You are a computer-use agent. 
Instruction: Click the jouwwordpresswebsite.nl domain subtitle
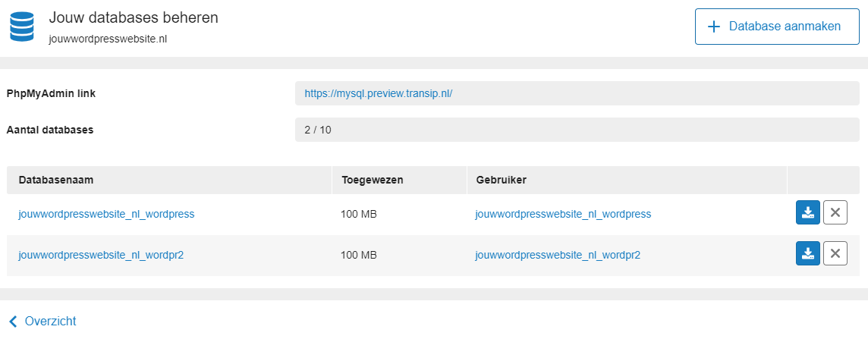(x=108, y=40)
